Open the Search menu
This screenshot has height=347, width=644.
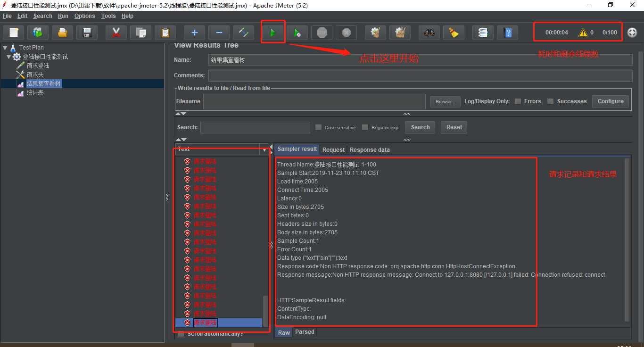[42, 16]
